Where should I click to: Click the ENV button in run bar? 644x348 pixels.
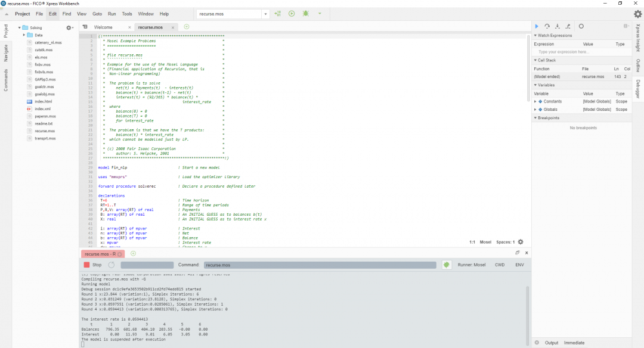point(519,265)
